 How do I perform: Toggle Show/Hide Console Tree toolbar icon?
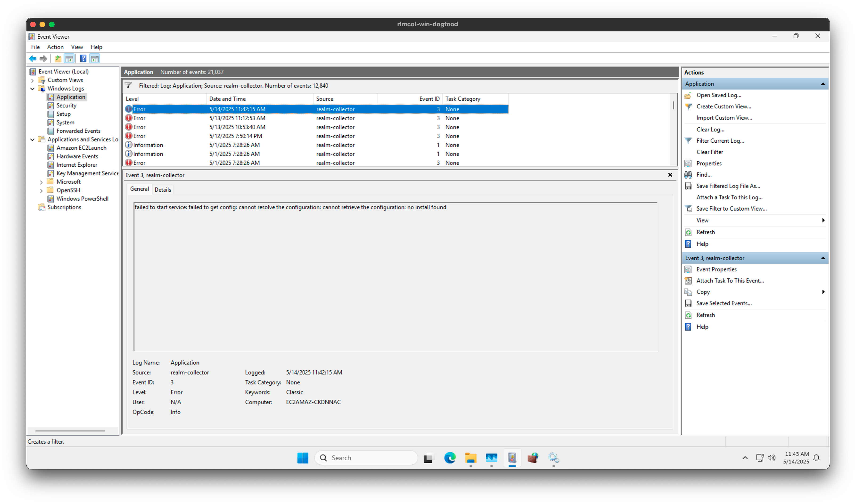click(69, 59)
